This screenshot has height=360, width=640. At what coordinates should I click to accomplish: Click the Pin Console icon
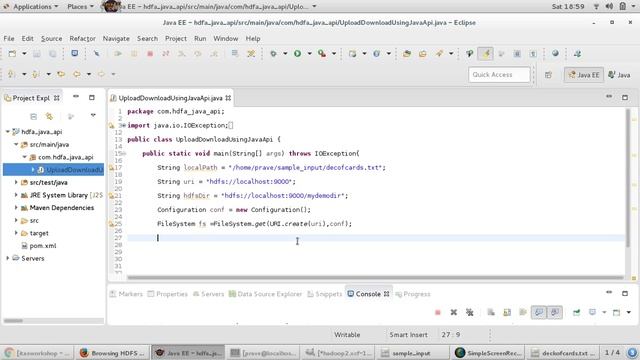click(x=576, y=312)
